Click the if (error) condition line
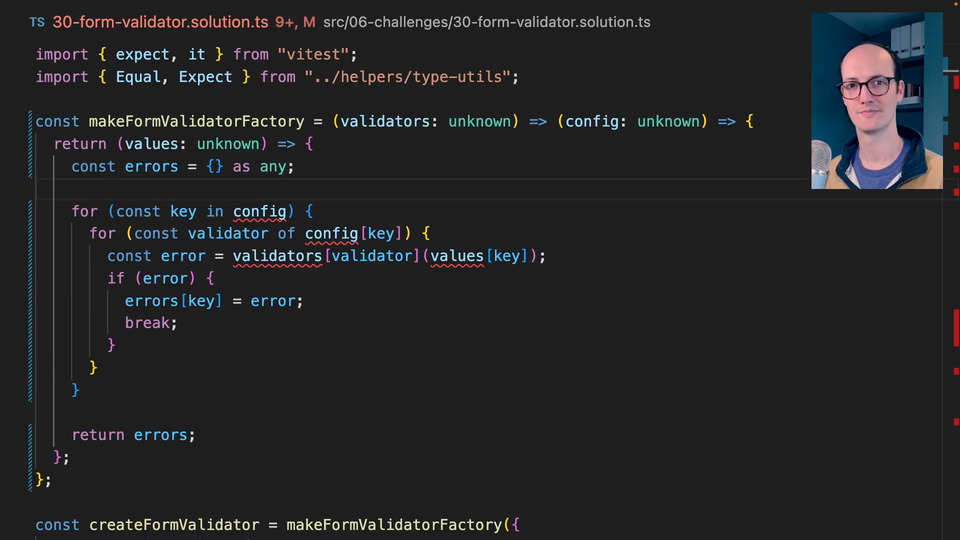This screenshot has width=960, height=540. tap(160, 278)
